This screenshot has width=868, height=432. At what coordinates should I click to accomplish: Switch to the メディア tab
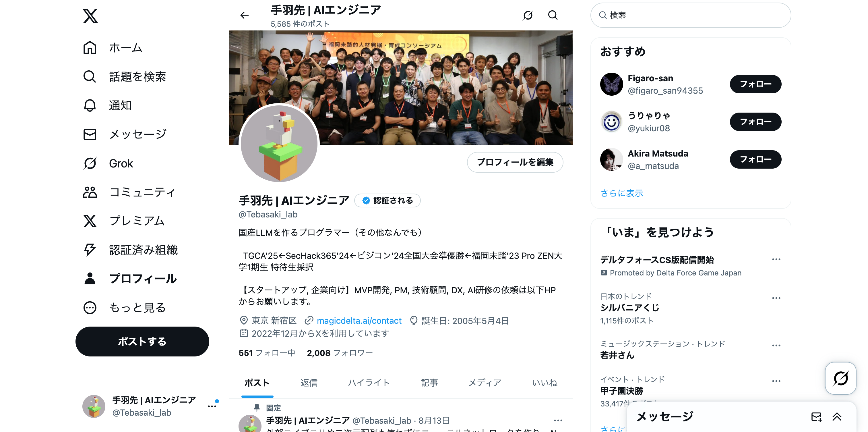pos(485,383)
